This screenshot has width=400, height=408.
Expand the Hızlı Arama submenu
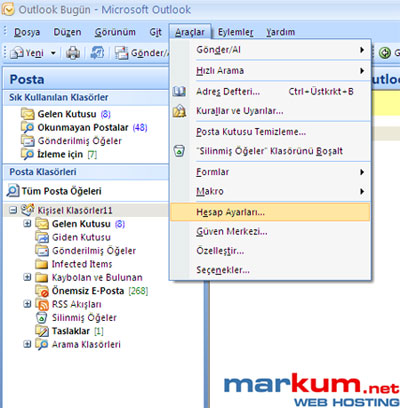[270, 71]
